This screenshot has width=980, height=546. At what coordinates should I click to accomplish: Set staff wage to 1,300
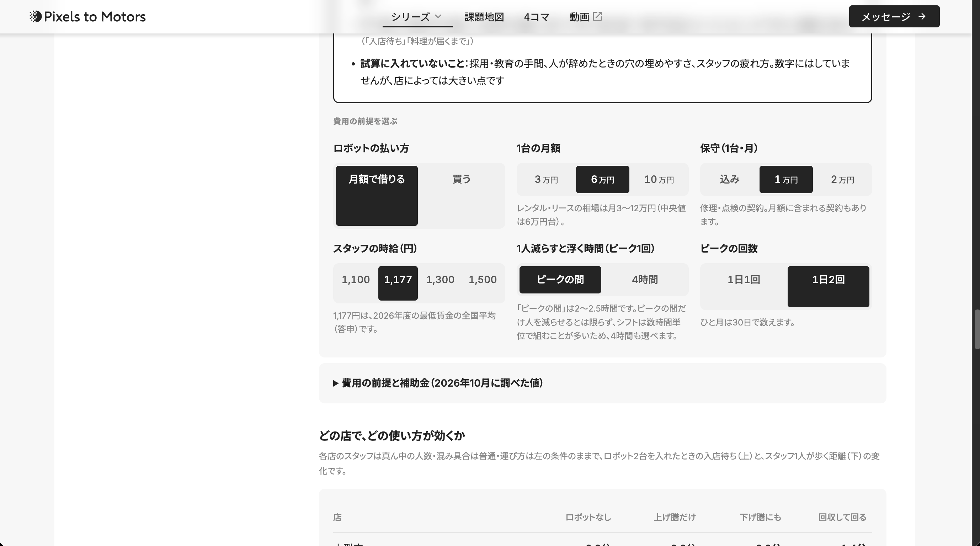coord(440,283)
